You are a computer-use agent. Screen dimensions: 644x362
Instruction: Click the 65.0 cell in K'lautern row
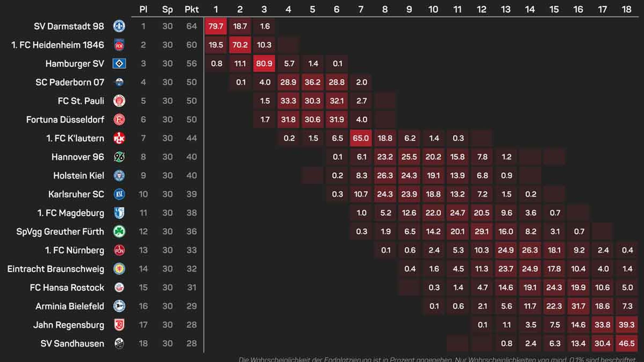[361, 138]
